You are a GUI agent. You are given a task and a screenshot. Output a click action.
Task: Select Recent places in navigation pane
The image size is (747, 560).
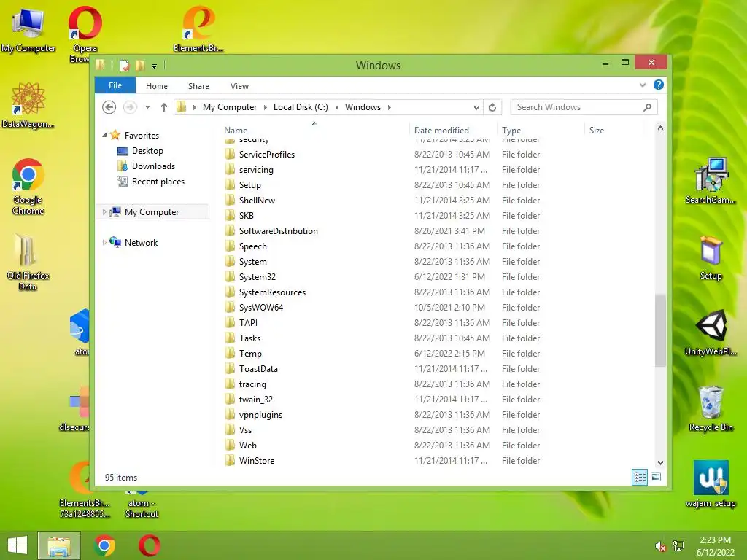[x=158, y=182]
